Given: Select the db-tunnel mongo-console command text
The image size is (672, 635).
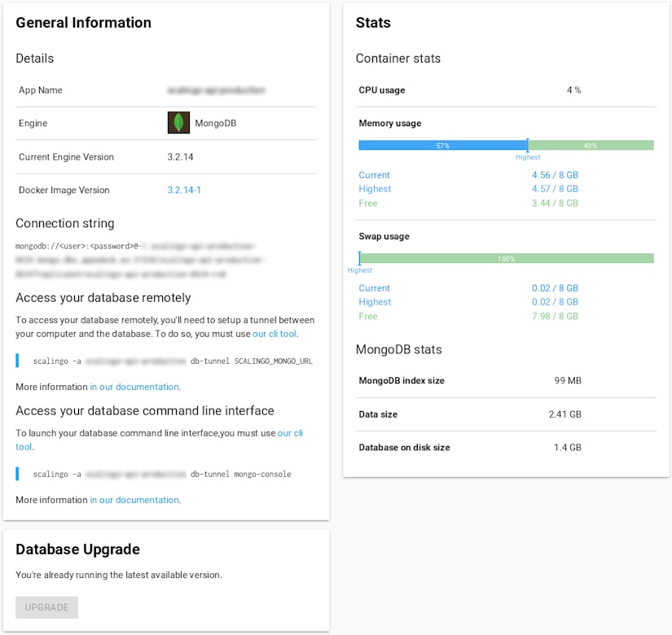Looking at the screenshot, I should coord(162,475).
